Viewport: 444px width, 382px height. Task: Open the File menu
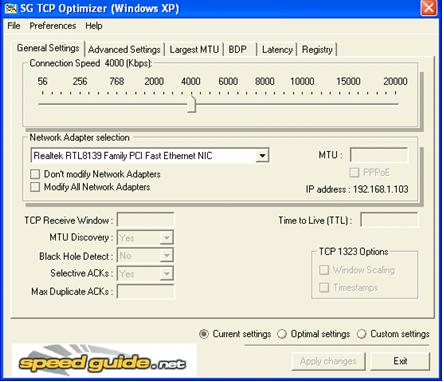[14, 26]
